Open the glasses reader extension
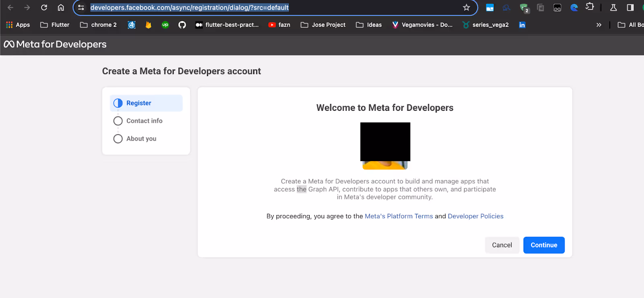The image size is (644, 298). tap(557, 7)
